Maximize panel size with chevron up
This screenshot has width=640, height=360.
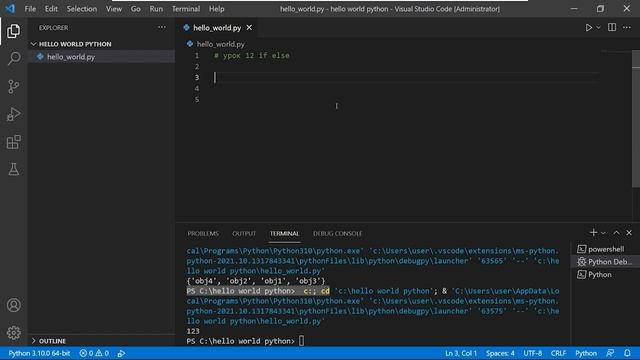[x=616, y=233]
